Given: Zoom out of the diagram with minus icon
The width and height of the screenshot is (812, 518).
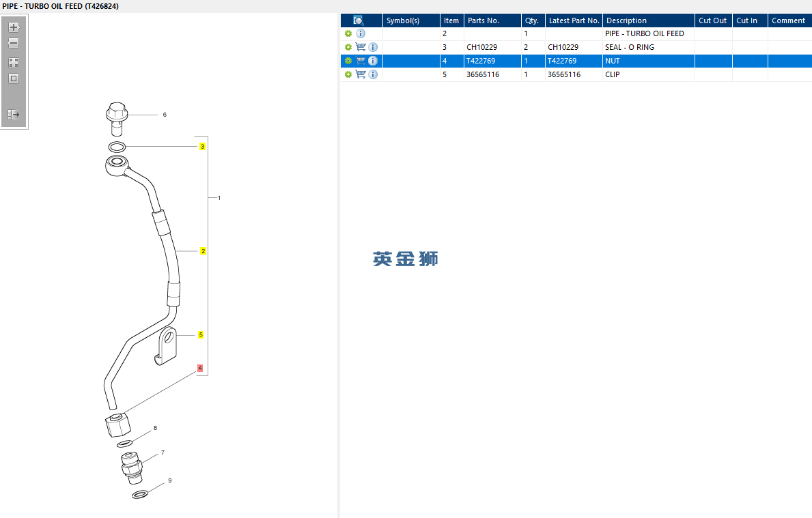Looking at the screenshot, I should coord(14,43).
